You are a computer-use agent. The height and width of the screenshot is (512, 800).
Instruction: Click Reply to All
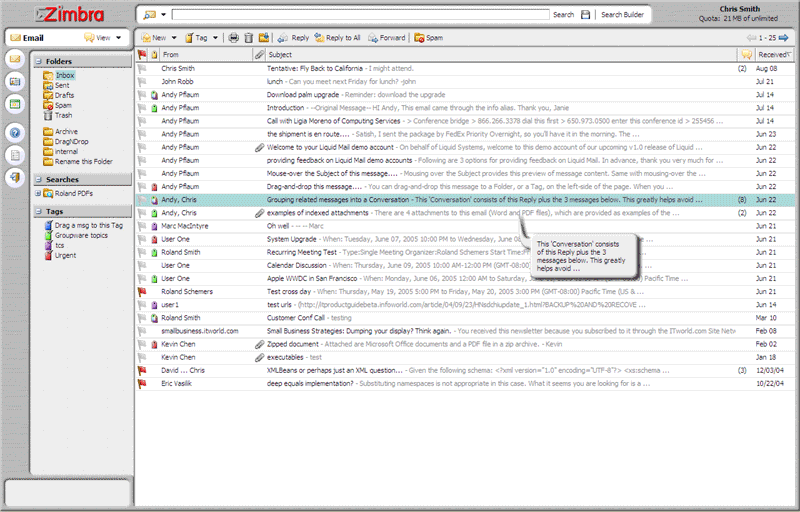pyautogui.click(x=338, y=38)
